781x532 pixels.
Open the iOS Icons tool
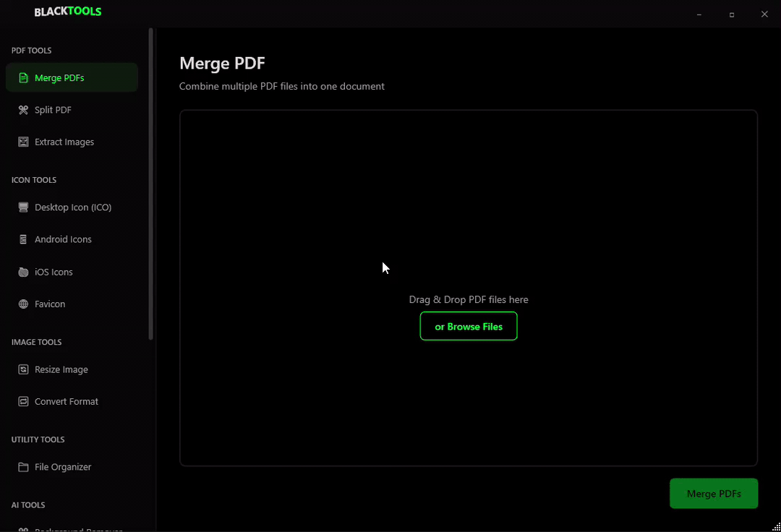(x=72, y=272)
